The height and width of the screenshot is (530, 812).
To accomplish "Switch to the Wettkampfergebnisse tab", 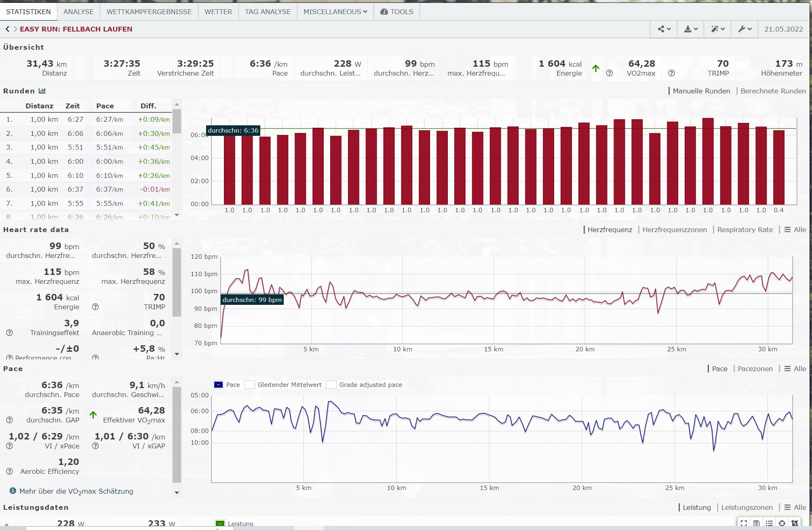I will [149, 12].
